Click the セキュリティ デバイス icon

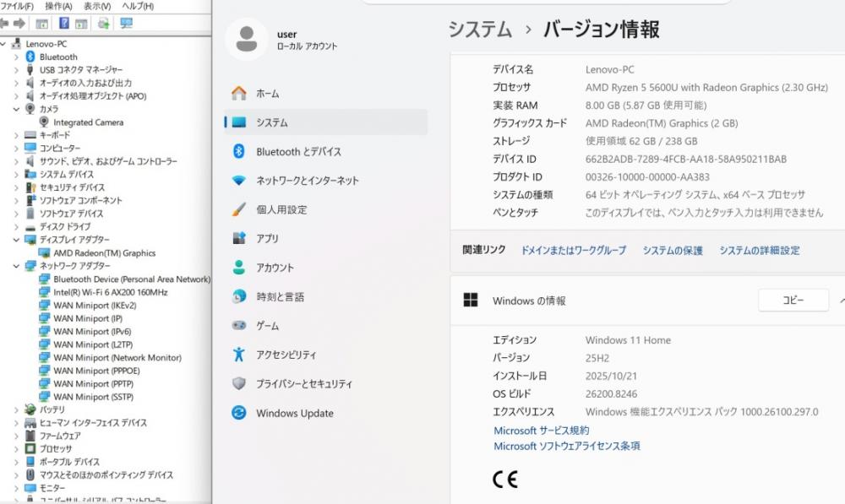pos(30,187)
